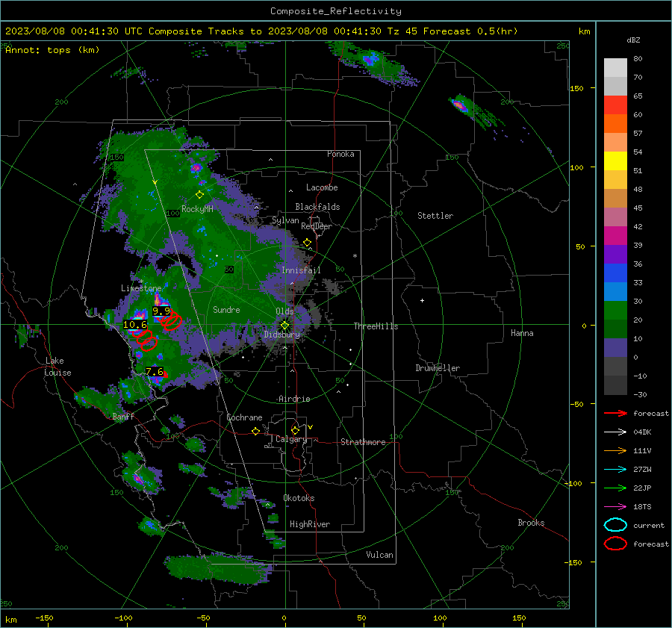Click the Innisfail town label
Viewport: 672px width, 628px height.
coord(301,270)
